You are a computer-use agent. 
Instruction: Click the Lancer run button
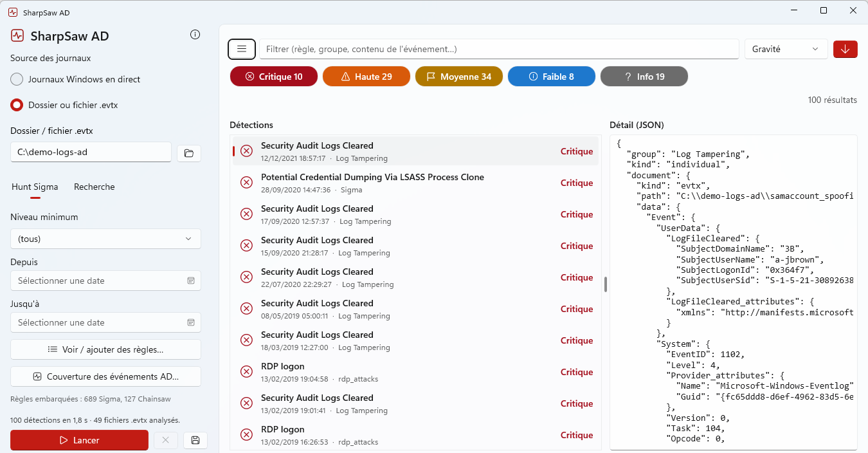click(79, 440)
